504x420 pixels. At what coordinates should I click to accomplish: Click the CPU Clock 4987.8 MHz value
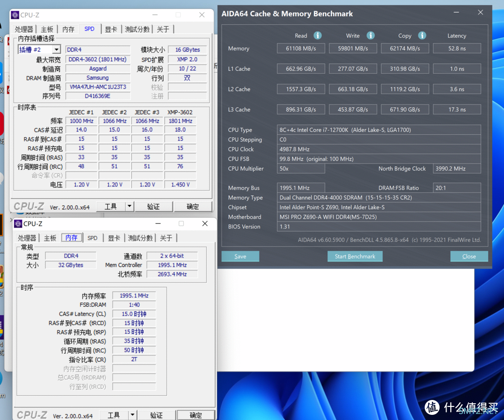pyautogui.click(x=379, y=149)
